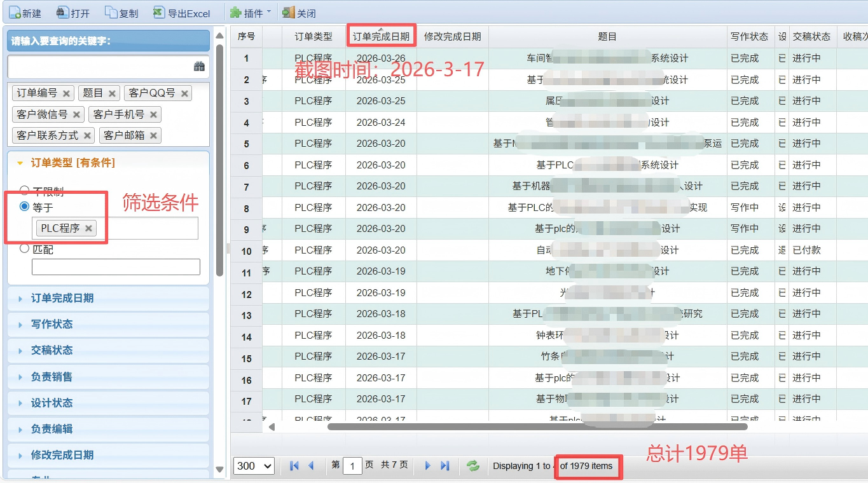Click the 订单完成日期 column header
The height and width of the screenshot is (483, 868).
click(x=381, y=36)
